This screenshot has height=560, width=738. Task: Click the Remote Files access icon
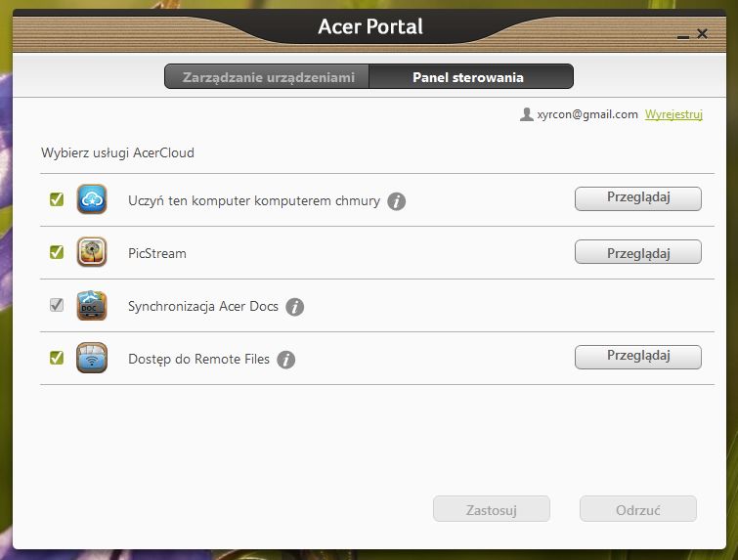pyautogui.click(x=92, y=358)
